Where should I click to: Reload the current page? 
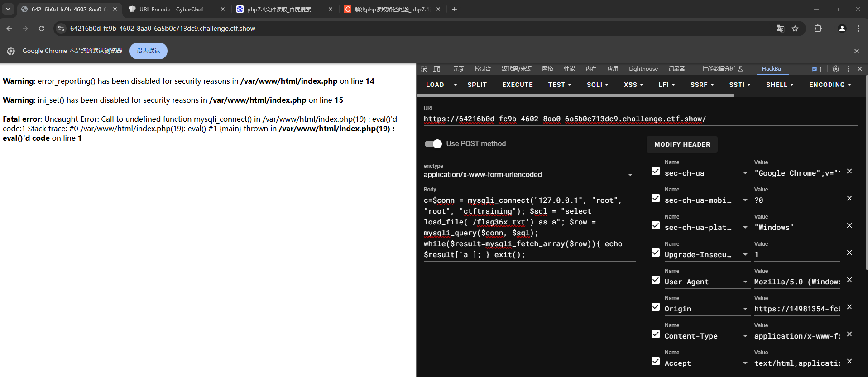coord(42,29)
